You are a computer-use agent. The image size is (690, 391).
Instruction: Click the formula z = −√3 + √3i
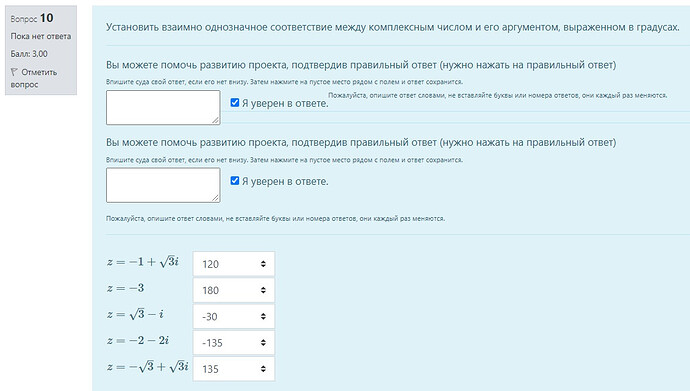(148, 366)
